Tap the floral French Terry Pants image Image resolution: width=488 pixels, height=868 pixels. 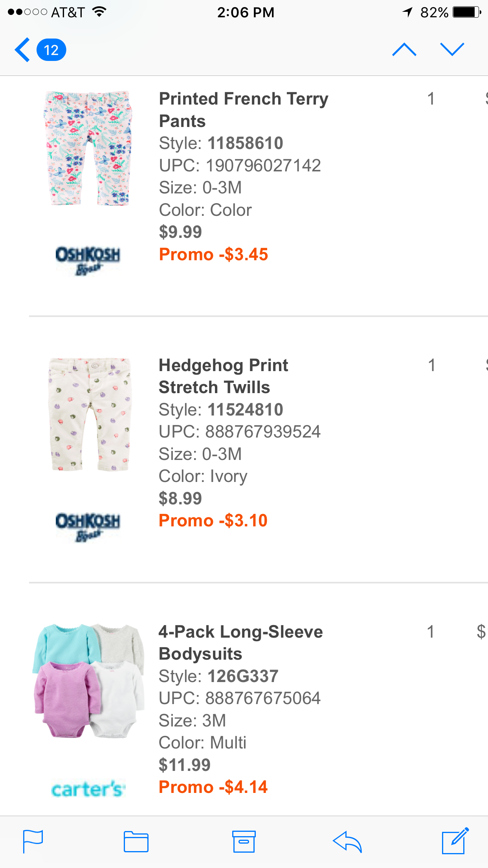click(88, 148)
